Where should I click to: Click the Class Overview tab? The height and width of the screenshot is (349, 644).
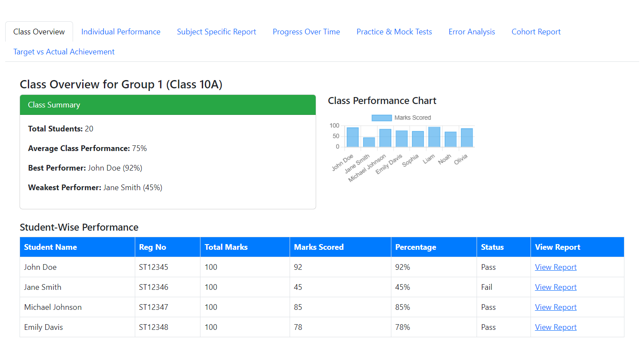click(x=38, y=31)
